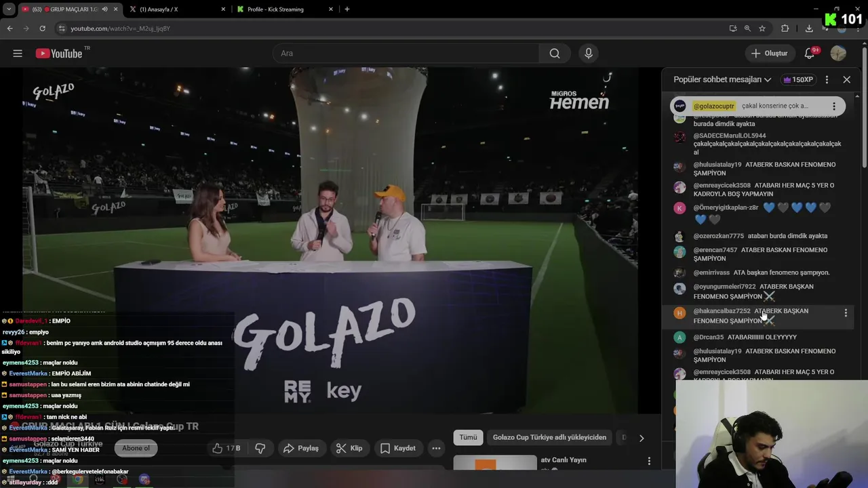Open the YouTube hamburger guide menu
This screenshot has width=868, height=488.
click(x=18, y=54)
